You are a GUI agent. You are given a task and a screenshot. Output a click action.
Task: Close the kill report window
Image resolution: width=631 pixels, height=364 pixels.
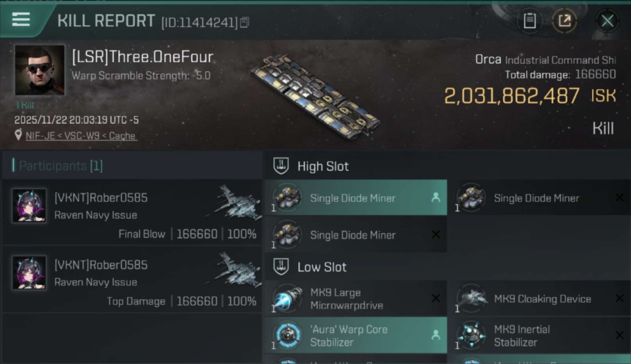[607, 21]
